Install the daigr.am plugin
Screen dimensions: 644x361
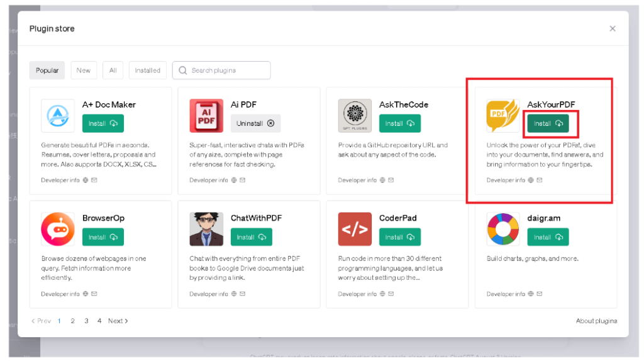pyautogui.click(x=548, y=237)
